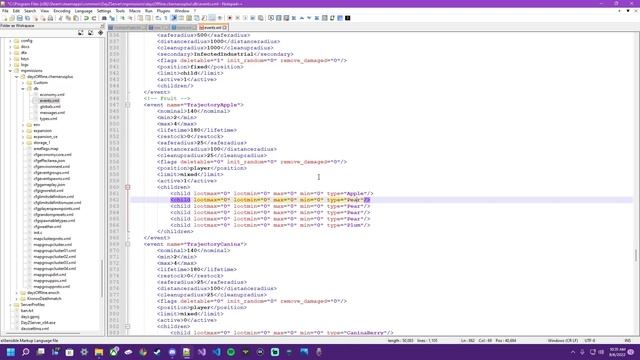Click the Windows Start button
640x360 pixels.
[x=11, y=352]
